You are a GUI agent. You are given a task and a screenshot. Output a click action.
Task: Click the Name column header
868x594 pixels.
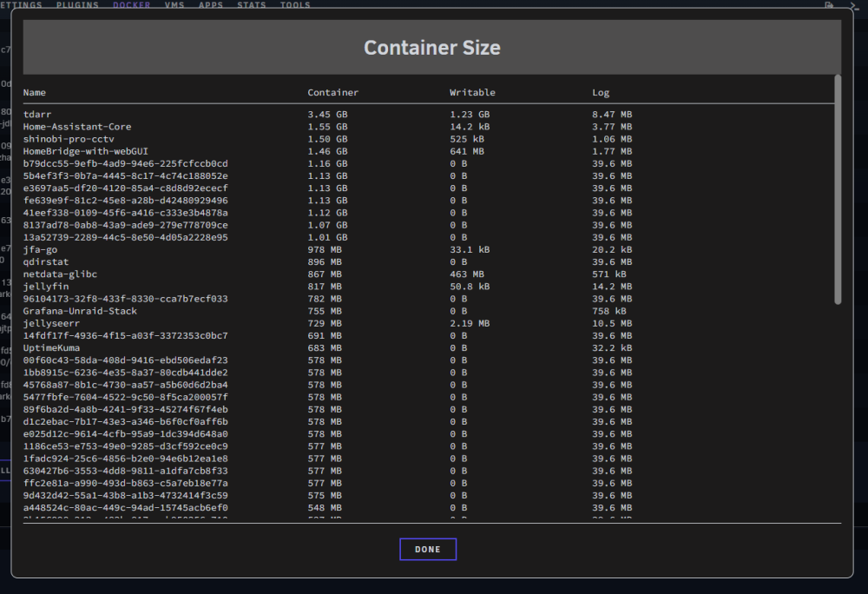[35, 92]
